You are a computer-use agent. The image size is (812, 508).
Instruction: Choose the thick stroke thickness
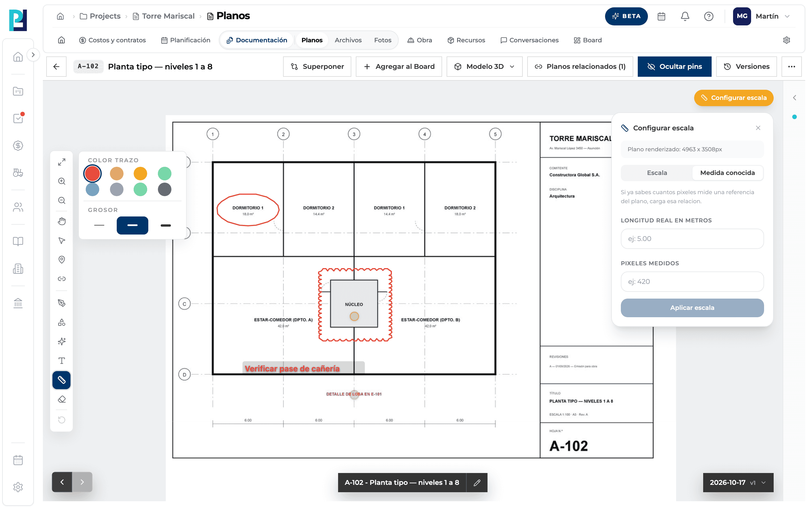click(x=166, y=225)
